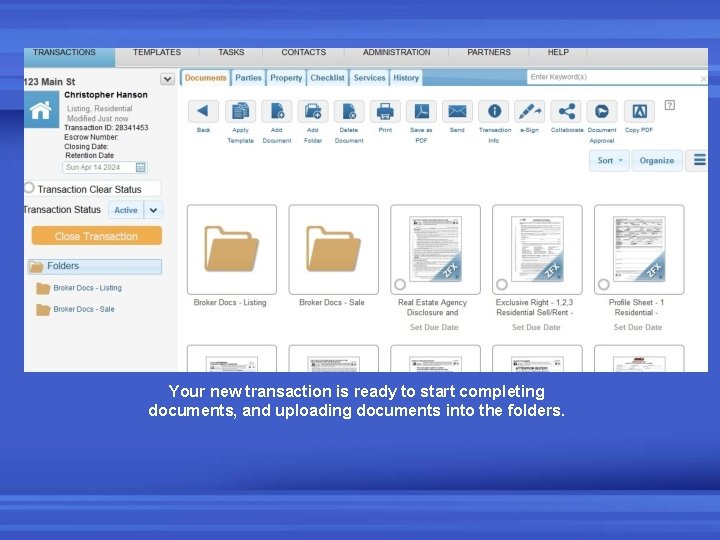
Task: Click the Delete Document icon
Action: [349, 111]
